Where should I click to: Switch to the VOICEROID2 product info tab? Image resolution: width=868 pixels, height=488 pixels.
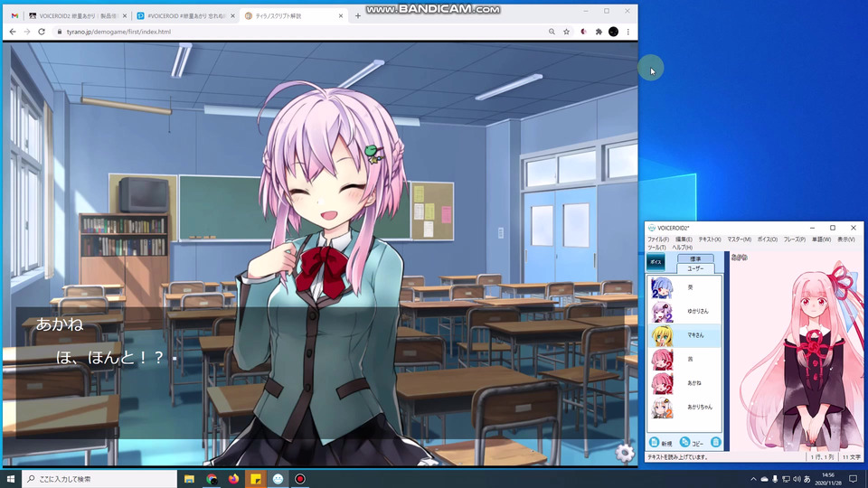click(x=77, y=16)
